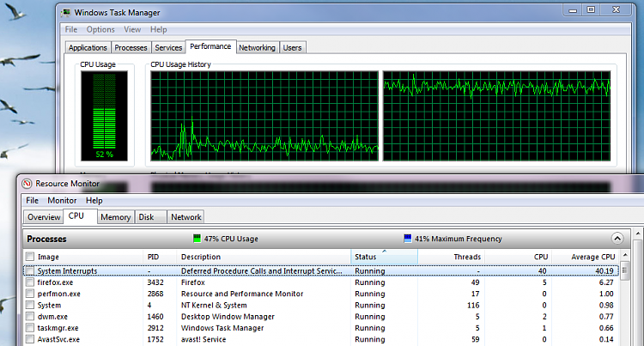The height and width of the screenshot is (346, 644).
Task: Switch to the Networking tab
Action: (257, 47)
